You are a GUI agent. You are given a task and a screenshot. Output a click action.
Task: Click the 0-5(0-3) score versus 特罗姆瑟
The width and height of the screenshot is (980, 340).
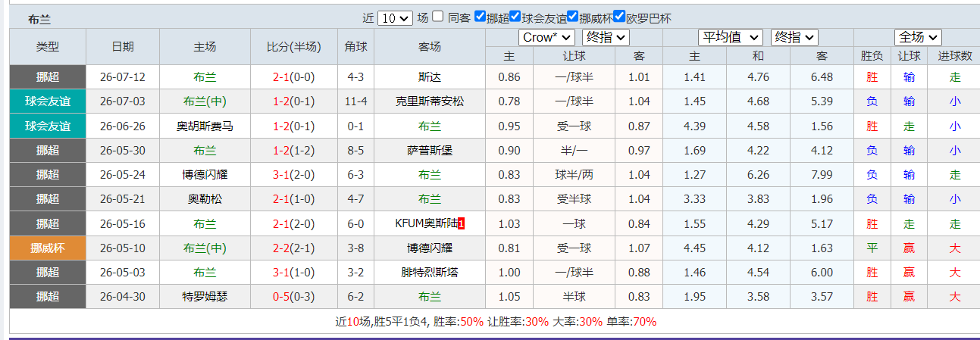pyautogui.click(x=294, y=297)
